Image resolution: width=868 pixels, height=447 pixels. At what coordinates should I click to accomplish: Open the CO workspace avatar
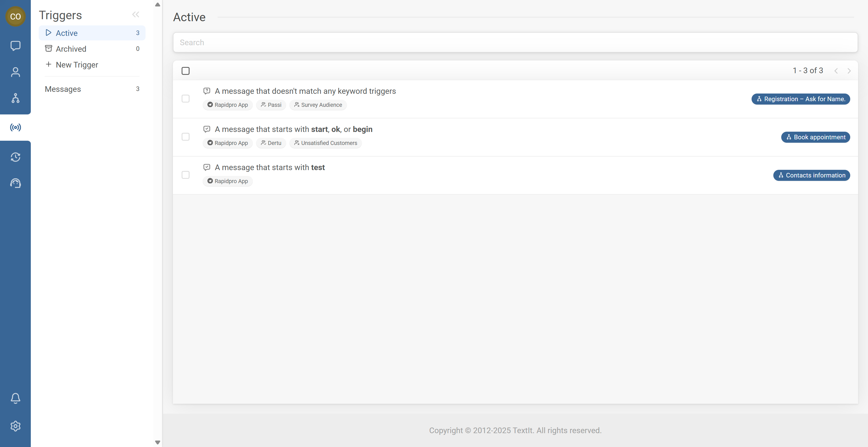pyautogui.click(x=16, y=16)
